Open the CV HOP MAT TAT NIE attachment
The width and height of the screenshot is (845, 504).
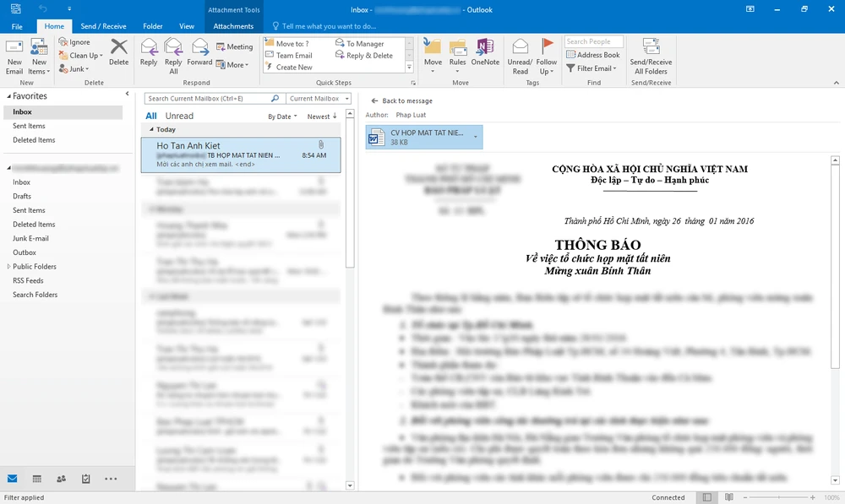click(x=418, y=136)
